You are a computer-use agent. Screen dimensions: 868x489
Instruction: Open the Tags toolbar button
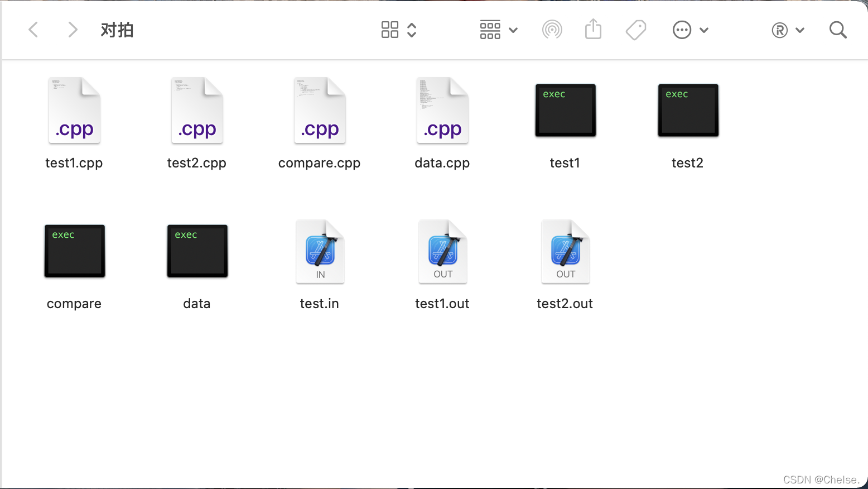[636, 30]
